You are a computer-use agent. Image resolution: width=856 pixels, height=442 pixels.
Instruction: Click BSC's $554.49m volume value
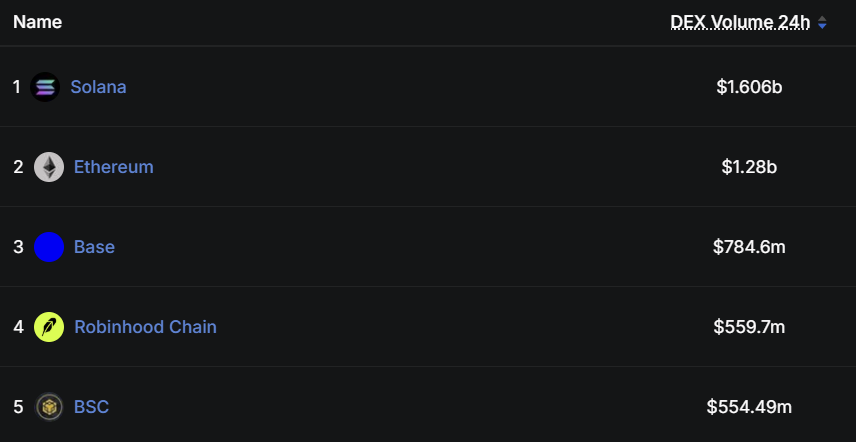[749, 407]
